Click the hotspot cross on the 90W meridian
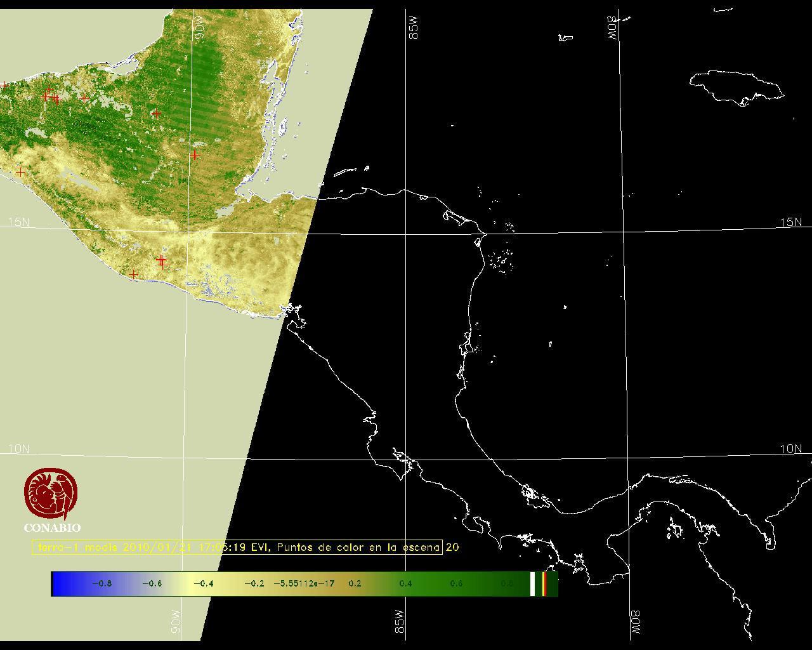The width and height of the screenshot is (812, 650). pos(195,155)
